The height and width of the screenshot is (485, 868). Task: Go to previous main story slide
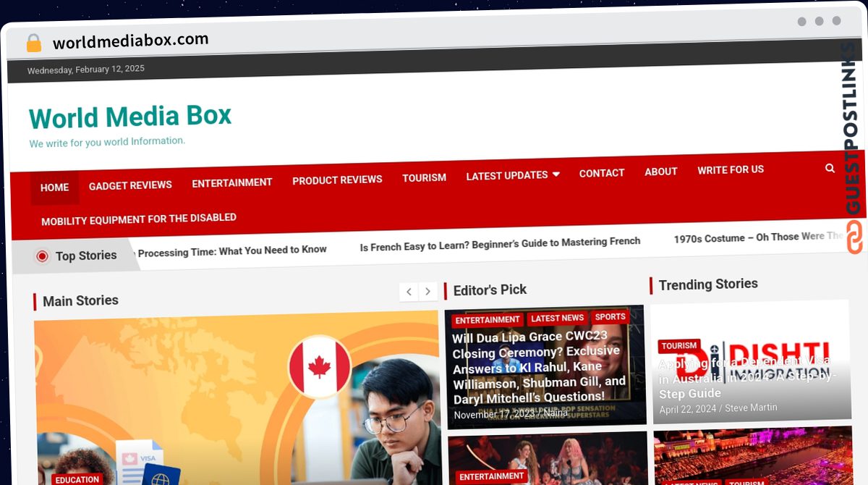tap(409, 292)
